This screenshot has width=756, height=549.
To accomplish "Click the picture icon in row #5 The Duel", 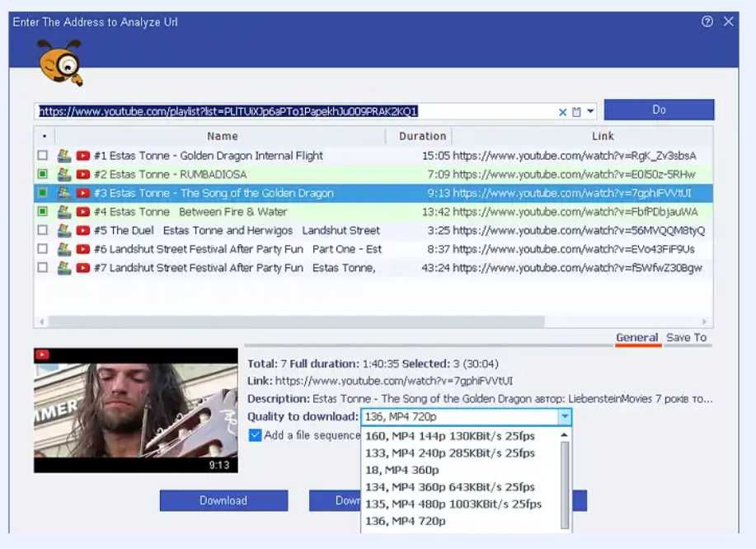I will [64, 230].
